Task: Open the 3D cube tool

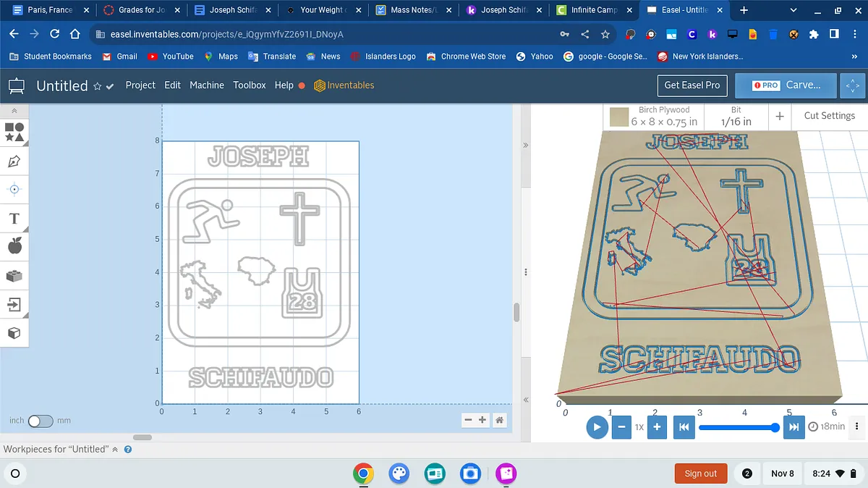Action: tap(14, 333)
